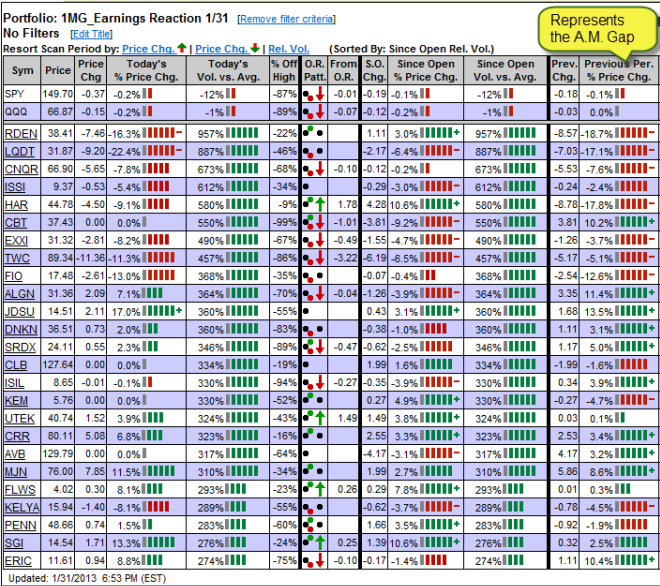Click the '% Off High' column header
Screen dimensions: 660x586
pyautogui.click(x=283, y=70)
